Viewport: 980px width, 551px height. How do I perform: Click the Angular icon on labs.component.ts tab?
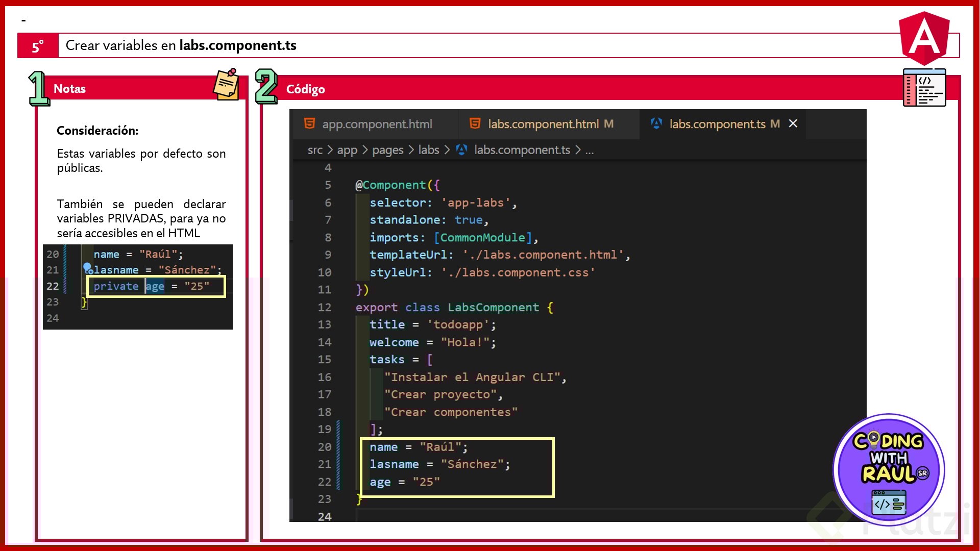point(656,123)
